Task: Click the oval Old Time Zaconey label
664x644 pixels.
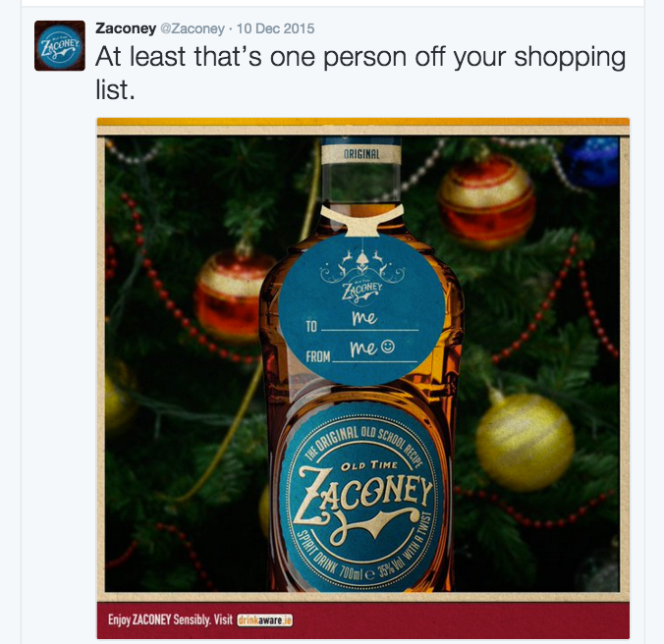Action: pos(360,498)
